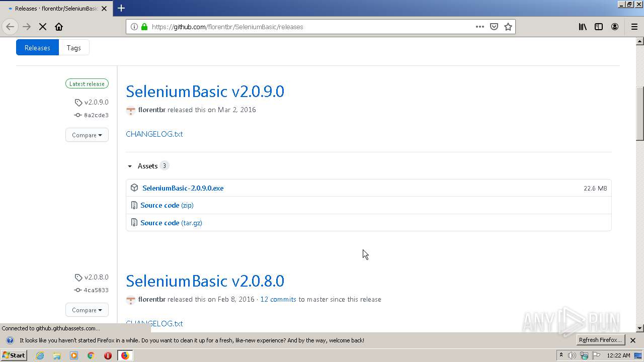Select the Releases browser tab

coord(56,8)
